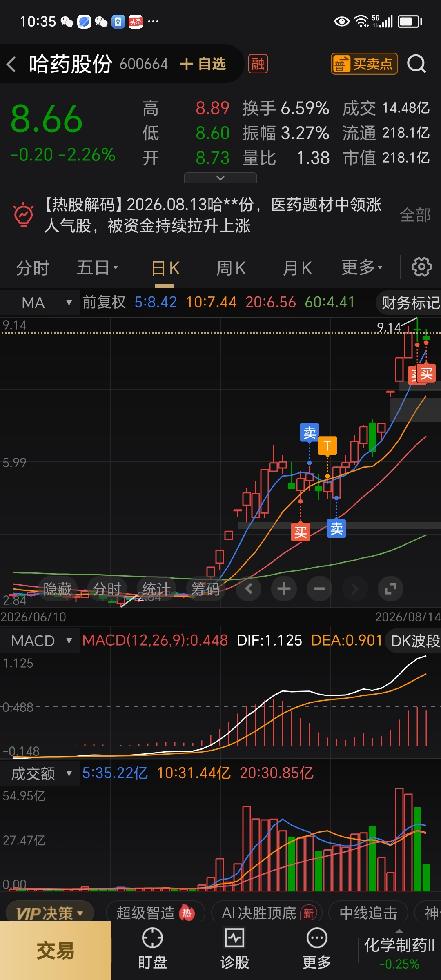This screenshot has height=980, width=441.
Task: Switch to 周K tab
Action: [x=231, y=268]
